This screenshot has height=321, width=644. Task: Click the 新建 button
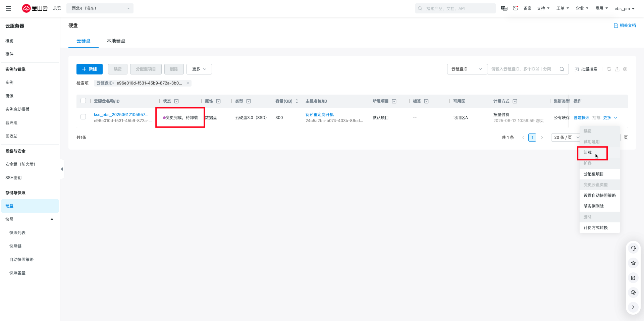[90, 69]
